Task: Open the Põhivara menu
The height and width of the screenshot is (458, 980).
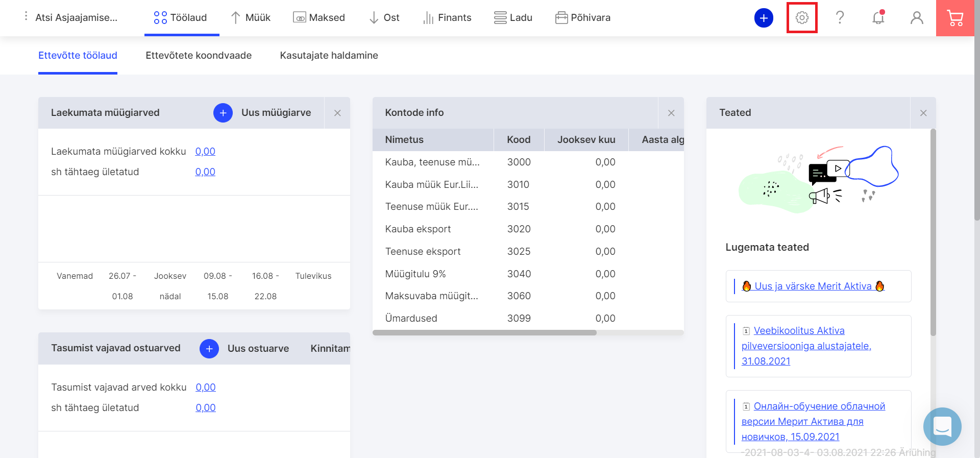Action: [583, 18]
